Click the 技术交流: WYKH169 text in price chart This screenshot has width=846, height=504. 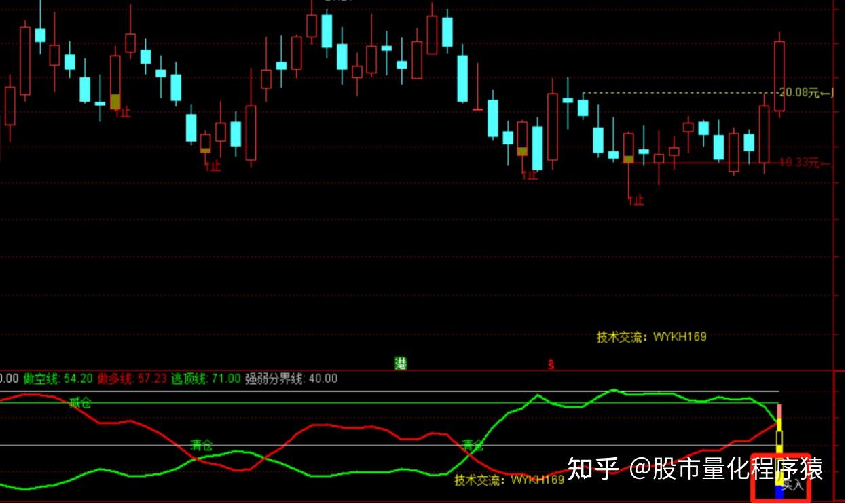click(x=652, y=336)
